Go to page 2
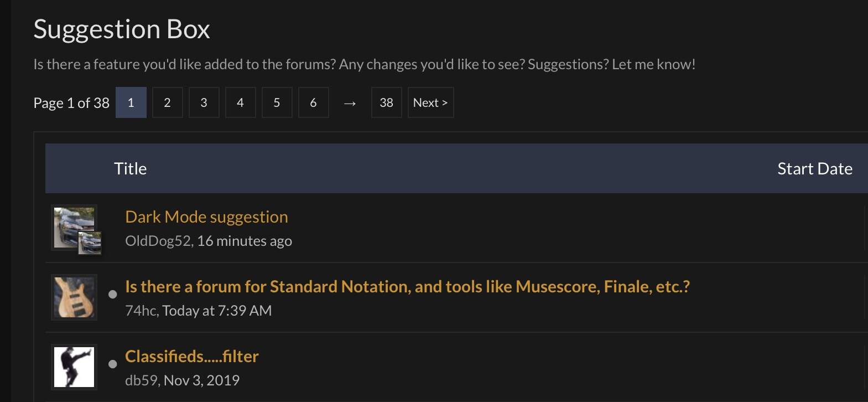This screenshot has width=868, height=402. pyautogui.click(x=167, y=102)
